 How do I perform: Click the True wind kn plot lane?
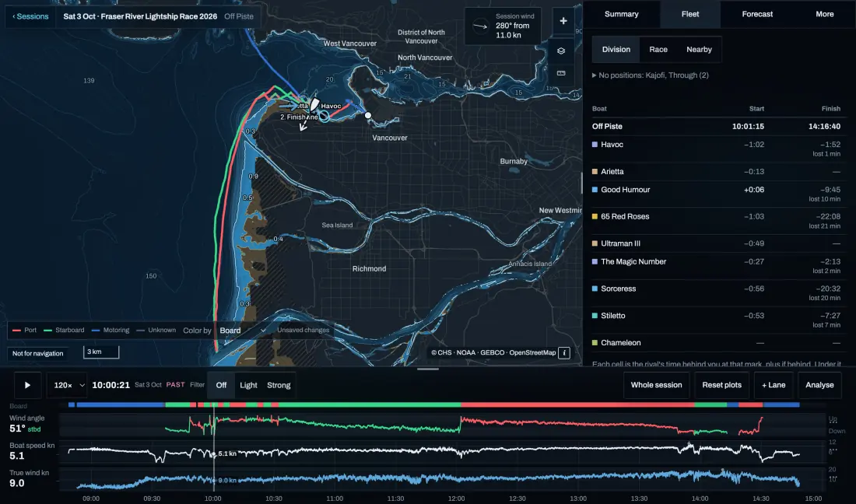[x=442, y=479]
